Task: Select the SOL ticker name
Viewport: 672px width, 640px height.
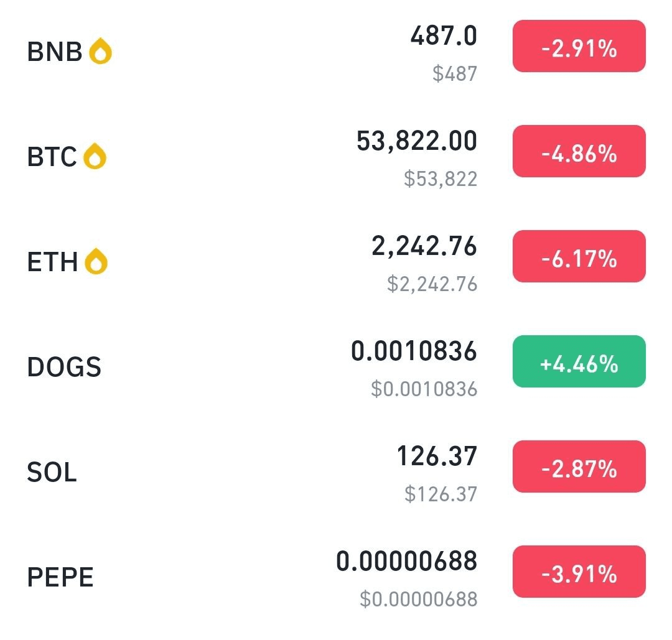Action: pos(52,472)
